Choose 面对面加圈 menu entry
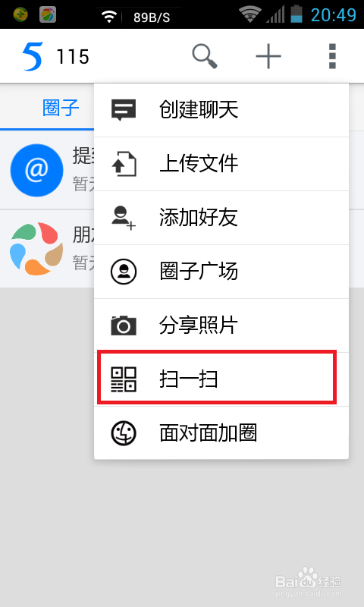 click(221, 433)
